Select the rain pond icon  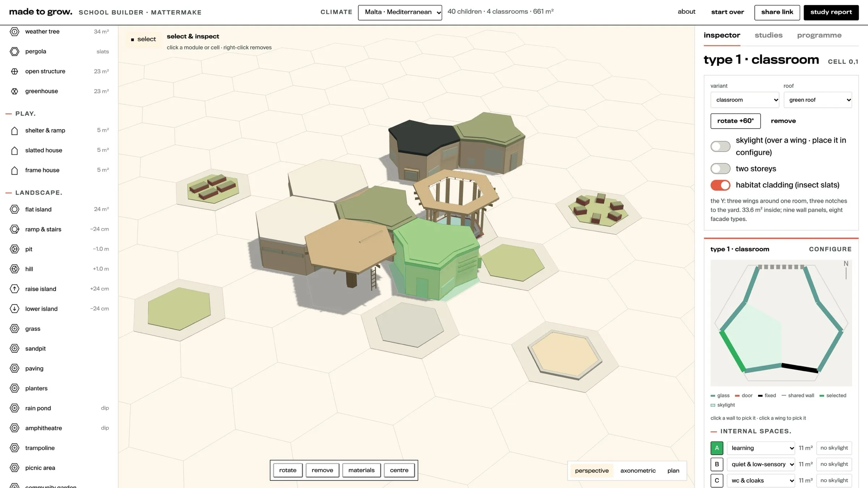(14, 408)
